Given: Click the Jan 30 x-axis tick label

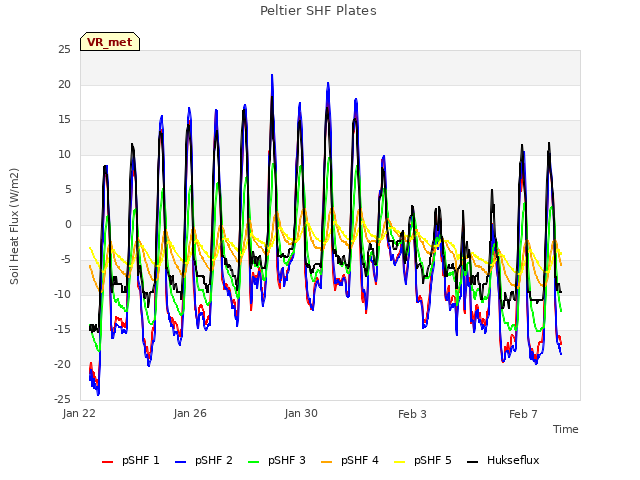Looking at the screenshot, I should [x=301, y=413].
